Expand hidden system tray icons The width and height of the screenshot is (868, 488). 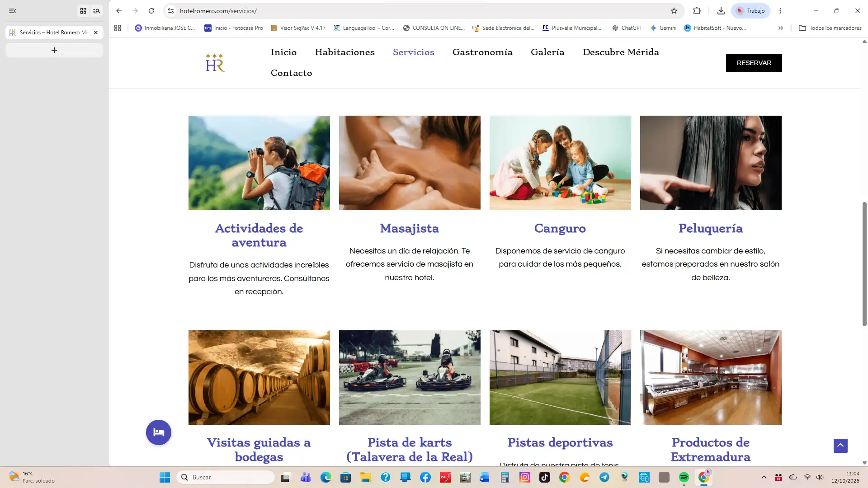pos(764,477)
